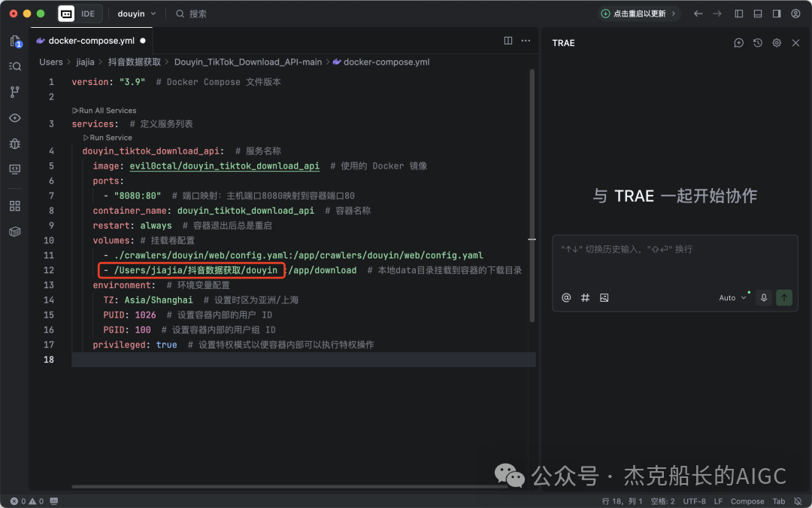Click the Run Service code lens
The width and height of the screenshot is (812, 508).
click(x=108, y=138)
